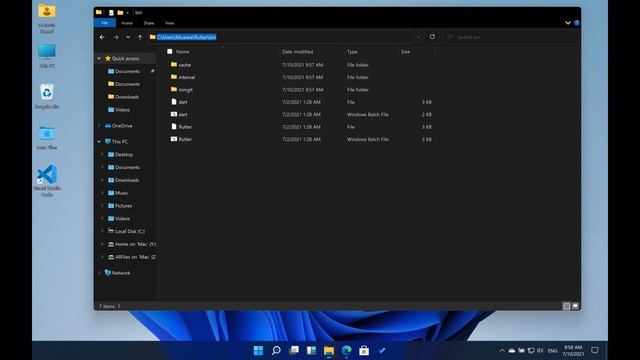Viewport: 640px width, 360px height.
Task: Open Widgets from taskbar
Action: pos(311,350)
